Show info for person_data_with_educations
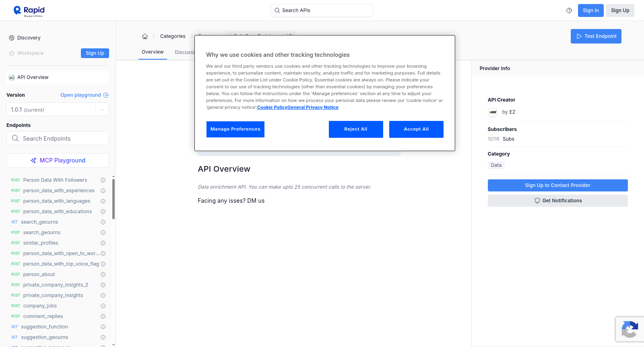This screenshot has height=347, width=644. (x=103, y=212)
